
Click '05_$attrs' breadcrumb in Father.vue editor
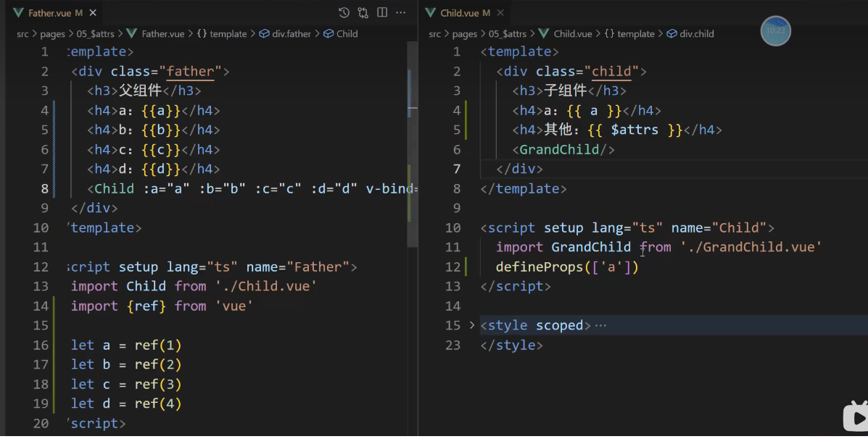(95, 34)
